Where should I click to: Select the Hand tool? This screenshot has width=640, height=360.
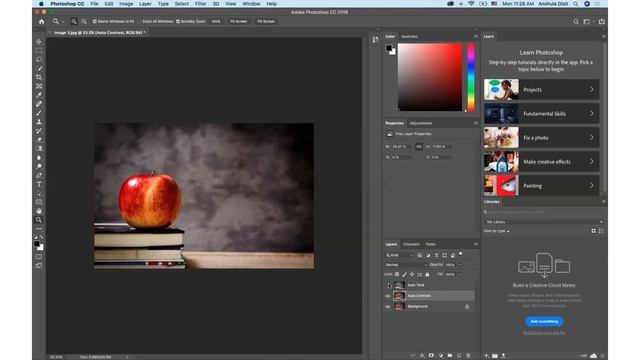(39, 211)
